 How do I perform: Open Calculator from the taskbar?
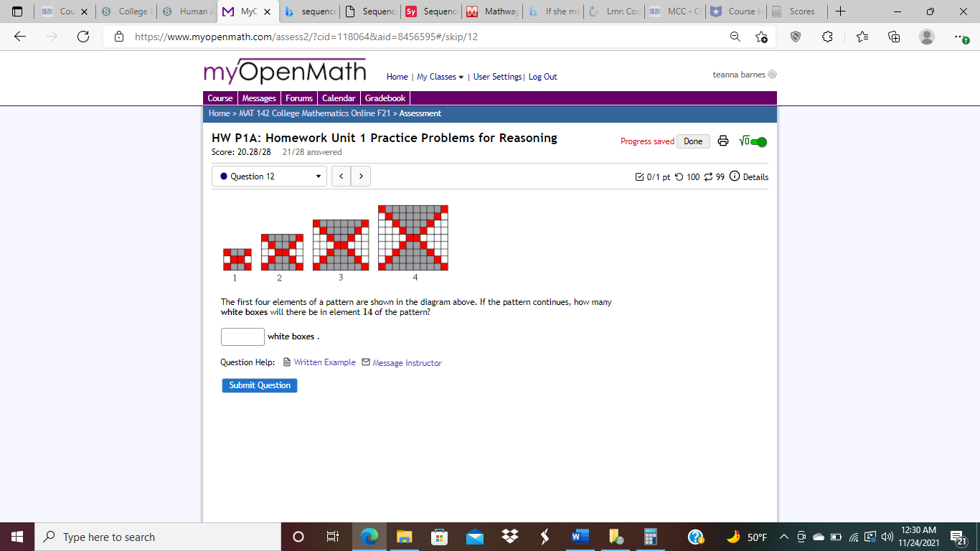[651, 537]
